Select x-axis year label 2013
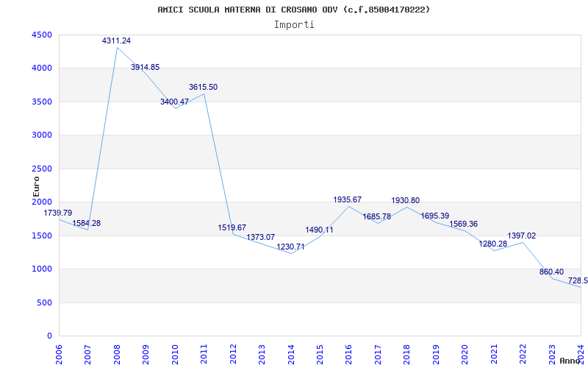The image size is (588, 368). click(x=262, y=354)
